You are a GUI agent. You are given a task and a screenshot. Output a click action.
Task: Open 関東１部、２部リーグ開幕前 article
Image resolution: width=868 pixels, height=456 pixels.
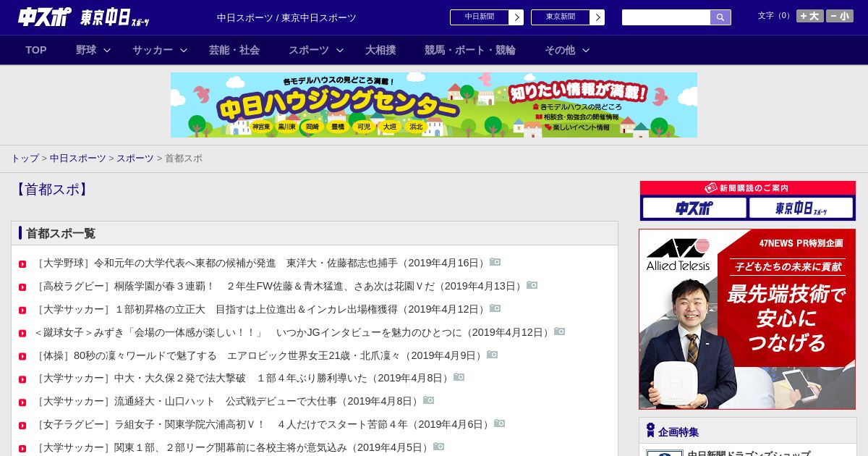coord(233,447)
